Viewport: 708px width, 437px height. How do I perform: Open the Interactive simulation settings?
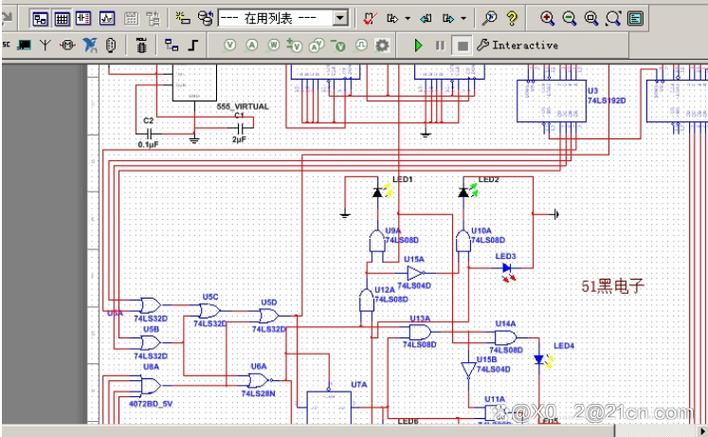[x=517, y=45]
